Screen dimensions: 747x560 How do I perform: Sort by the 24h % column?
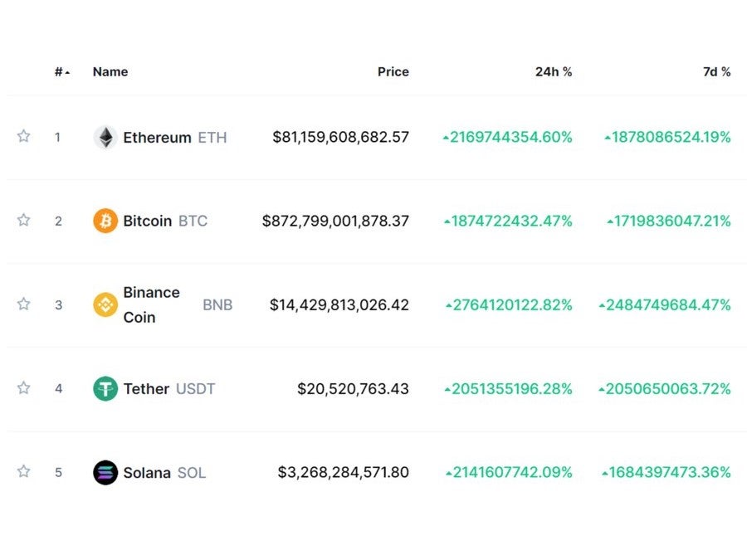pyautogui.click(x=553, y=72)
